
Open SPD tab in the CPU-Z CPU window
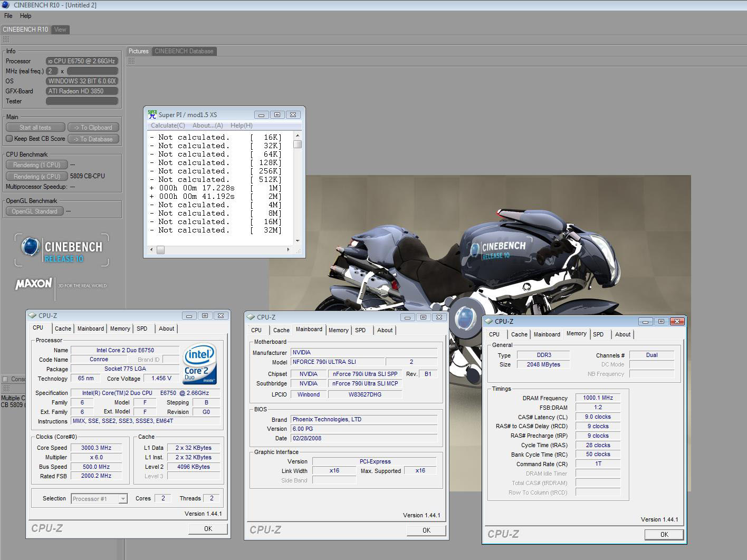[142, 329]
